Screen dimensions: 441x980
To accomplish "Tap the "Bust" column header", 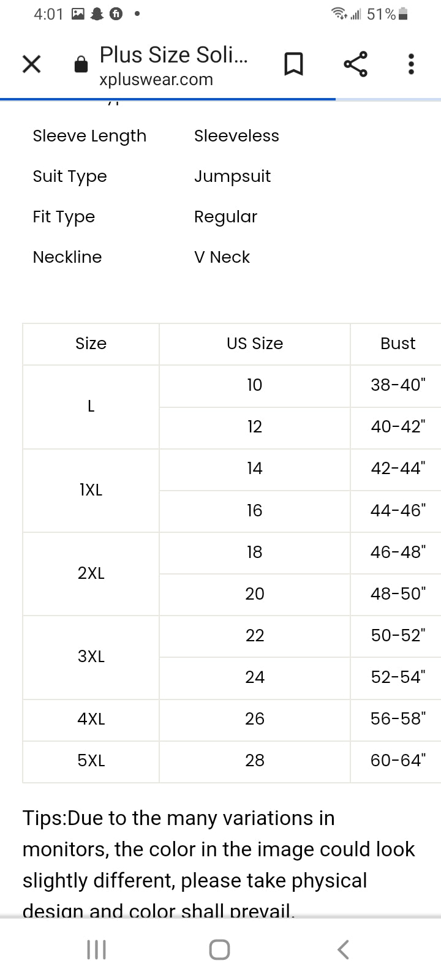I will (398, 344).
